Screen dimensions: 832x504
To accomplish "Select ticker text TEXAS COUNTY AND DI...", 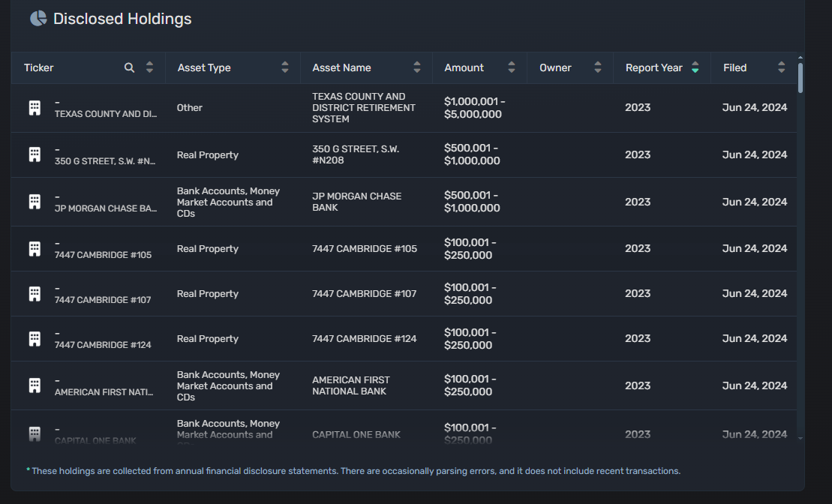I will (106, 113).
